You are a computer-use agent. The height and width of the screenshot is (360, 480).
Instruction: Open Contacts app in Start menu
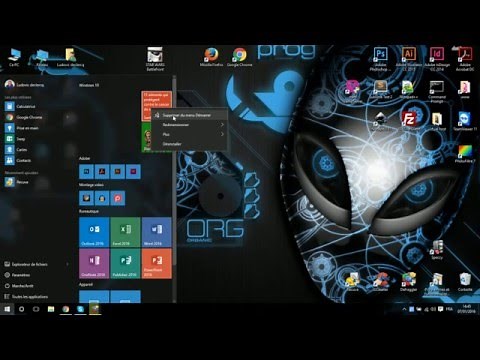point(37,160)
